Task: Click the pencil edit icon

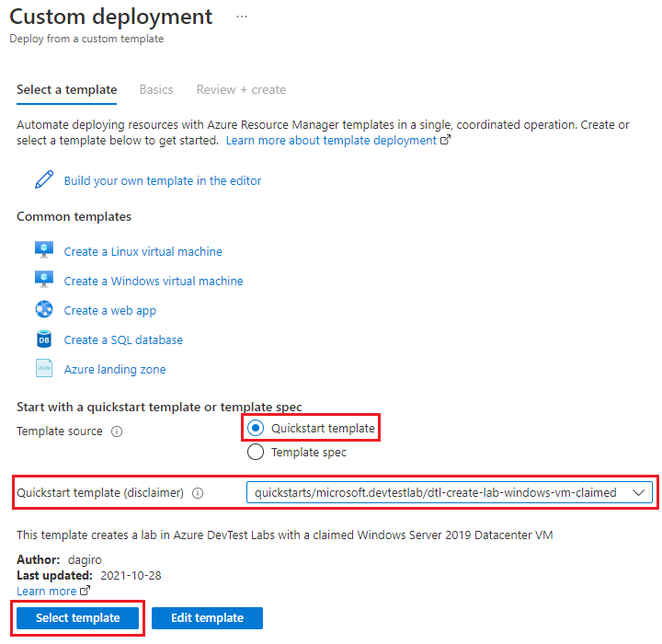Action: pos(44,180)
